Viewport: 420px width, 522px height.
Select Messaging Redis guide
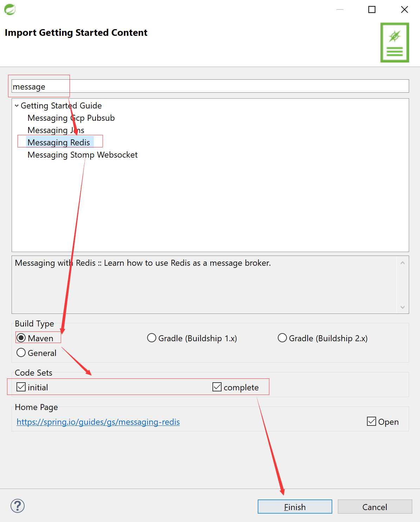click(x=59, y=143)
